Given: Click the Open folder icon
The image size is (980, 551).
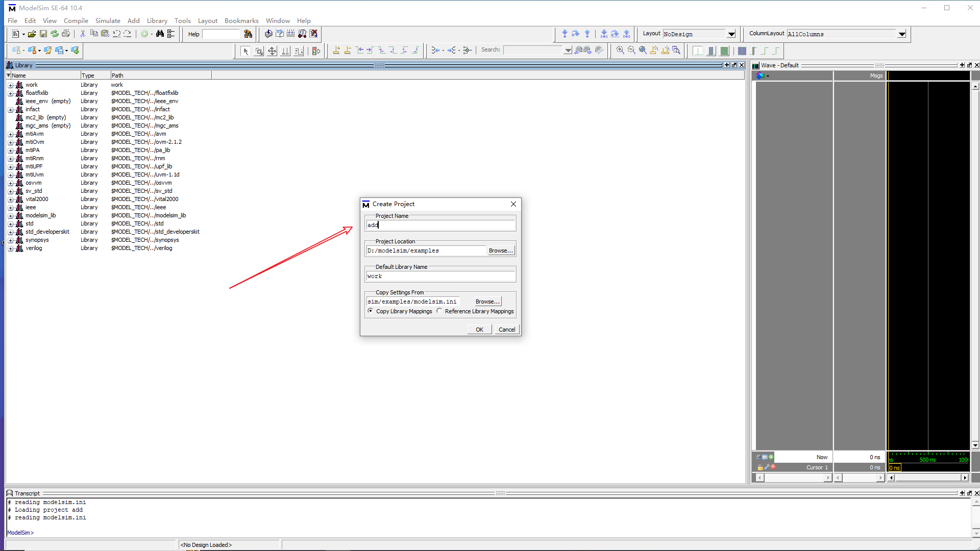Looking at the screenshot, I should point(32,34).
